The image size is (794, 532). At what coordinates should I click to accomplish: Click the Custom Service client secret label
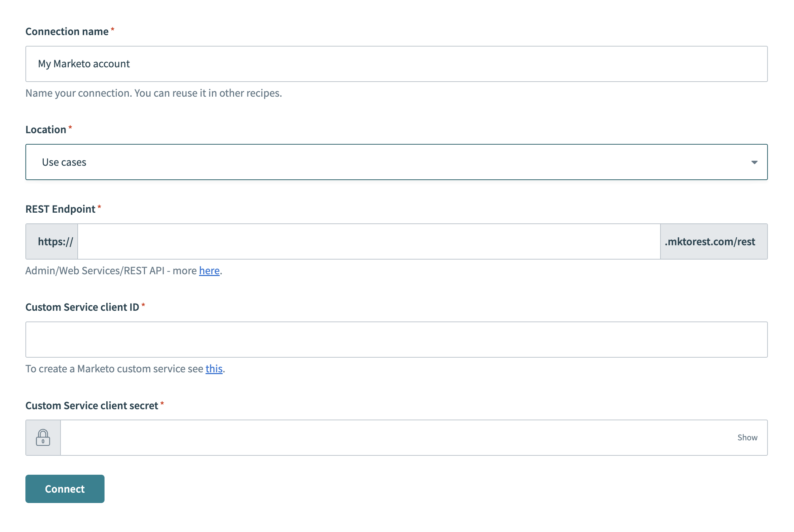pyautogui.click(x=92, y=406)
